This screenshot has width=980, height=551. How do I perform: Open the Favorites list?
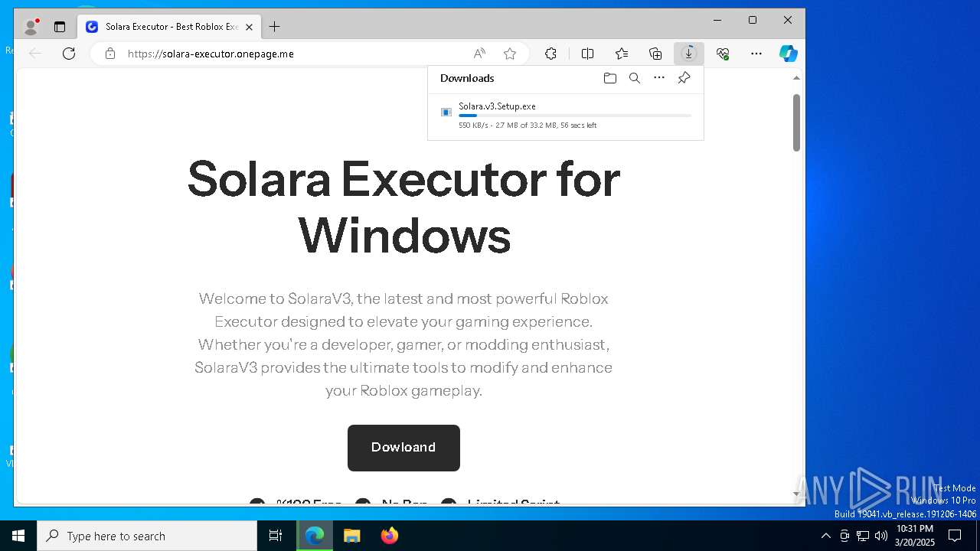pos(622,54)
